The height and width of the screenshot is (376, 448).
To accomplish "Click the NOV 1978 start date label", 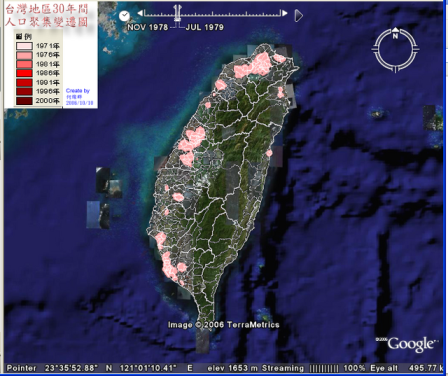I will pos(147,27).
